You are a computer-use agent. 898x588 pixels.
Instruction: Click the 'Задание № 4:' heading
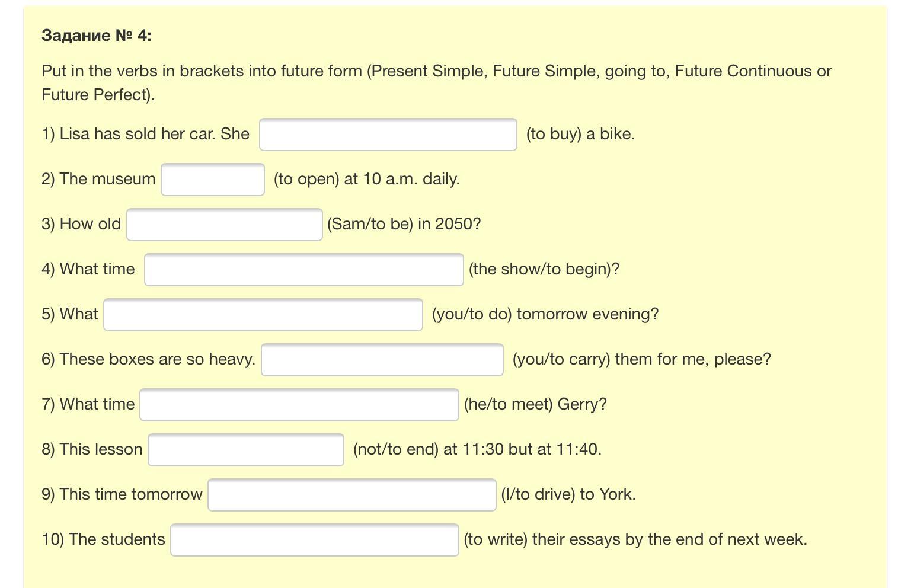(96, 36)
